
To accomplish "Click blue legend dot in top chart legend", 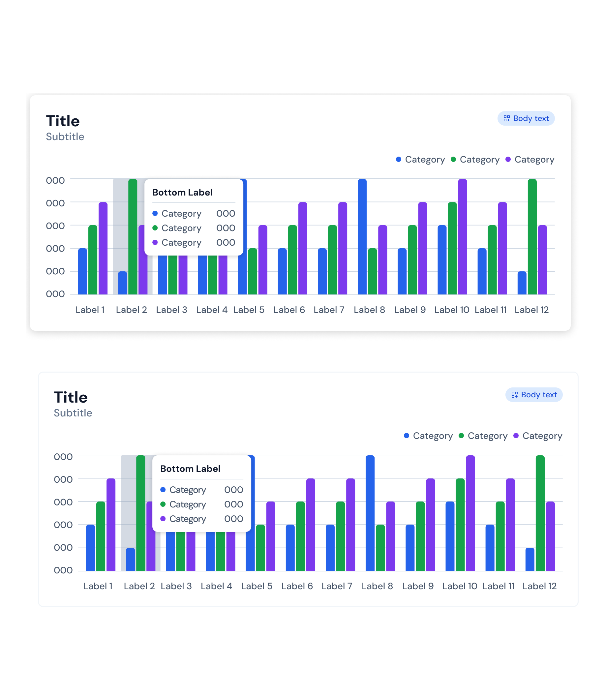I will (398, 159).
